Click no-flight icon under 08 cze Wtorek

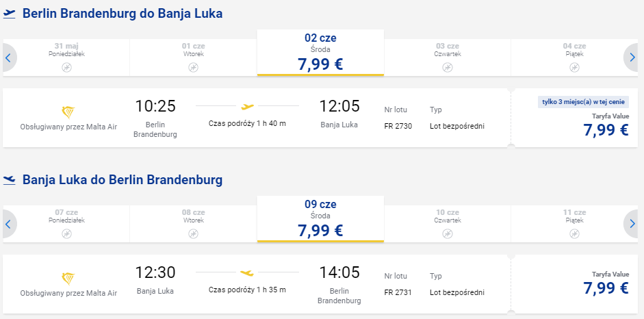(x=194, y=233)
